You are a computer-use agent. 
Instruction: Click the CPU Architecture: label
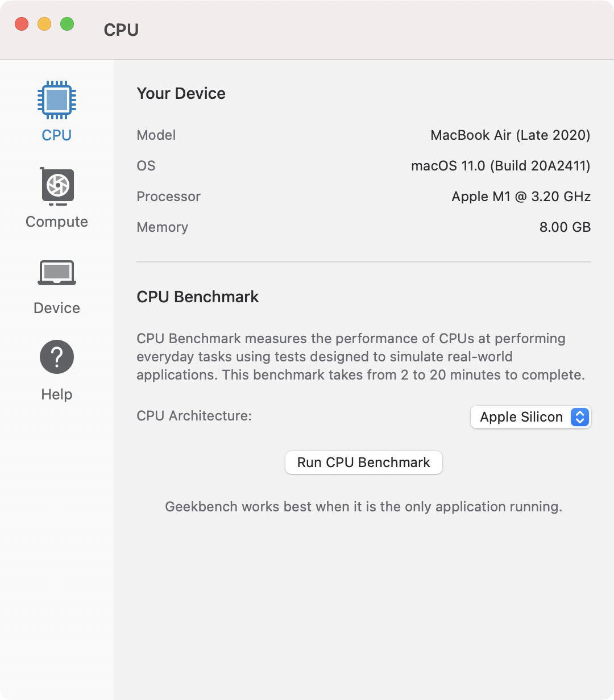click(x=194, y=416)
